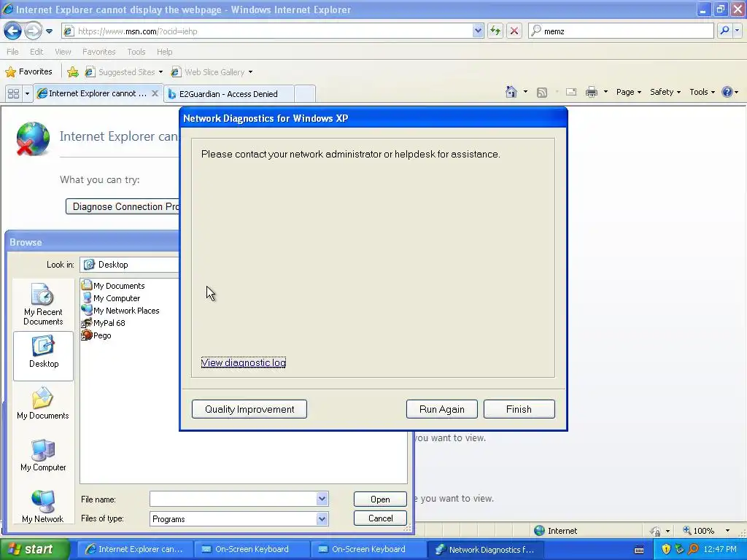Click the Read Mail icon
Image resolution: width=747 pixels, height=560 pixels.
point(571,93)
